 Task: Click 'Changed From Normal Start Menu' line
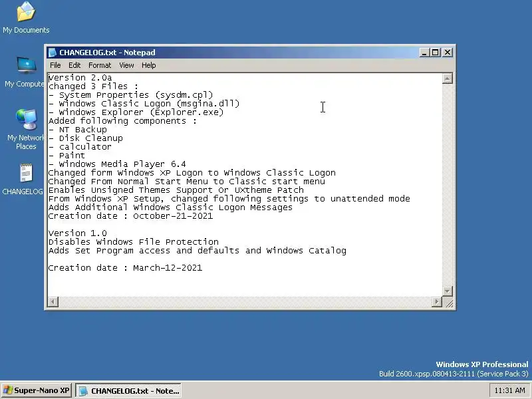187,182
